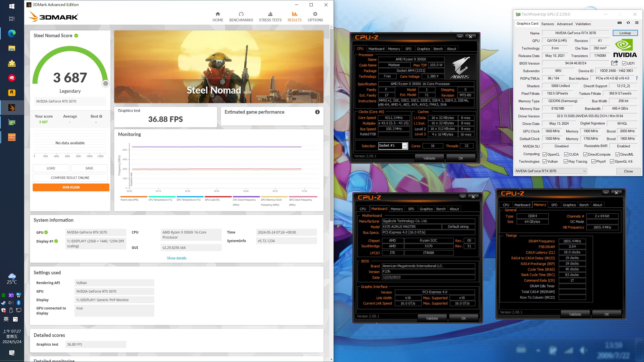
Task: Click the Estimated game performance info icon
Action: (x=317, y=112)
